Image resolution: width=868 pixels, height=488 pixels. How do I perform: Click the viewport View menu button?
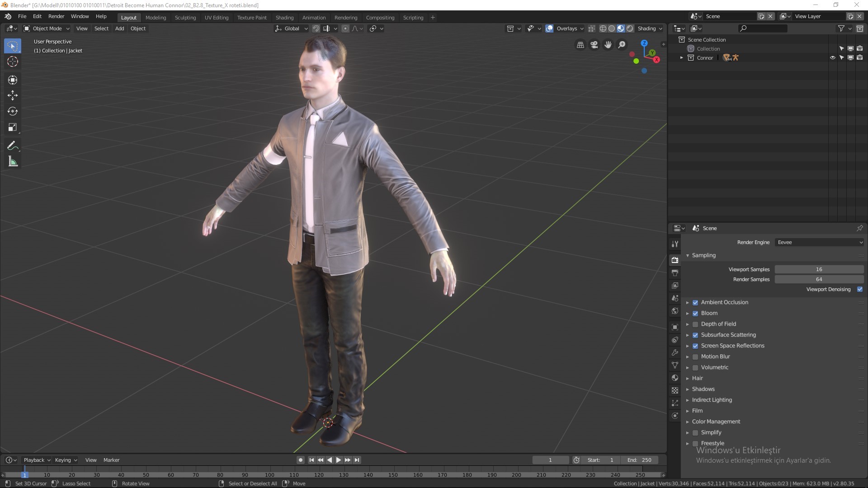coord(82,28)
